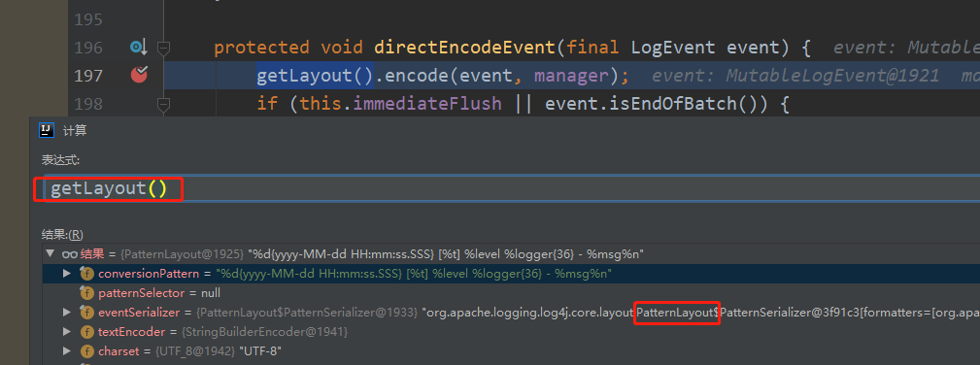
Task: Click inline hint event: MutableLogEvent@1921
Action: coord(795,77)
